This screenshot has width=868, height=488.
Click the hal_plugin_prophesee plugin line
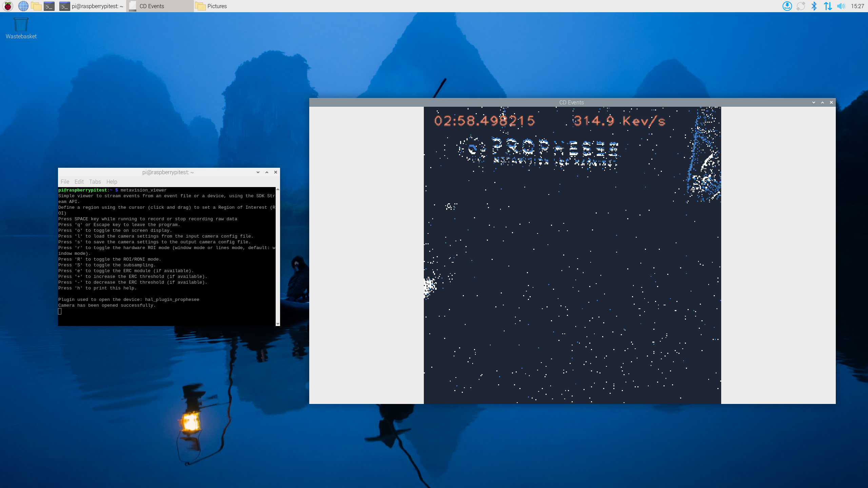(129, 300)
